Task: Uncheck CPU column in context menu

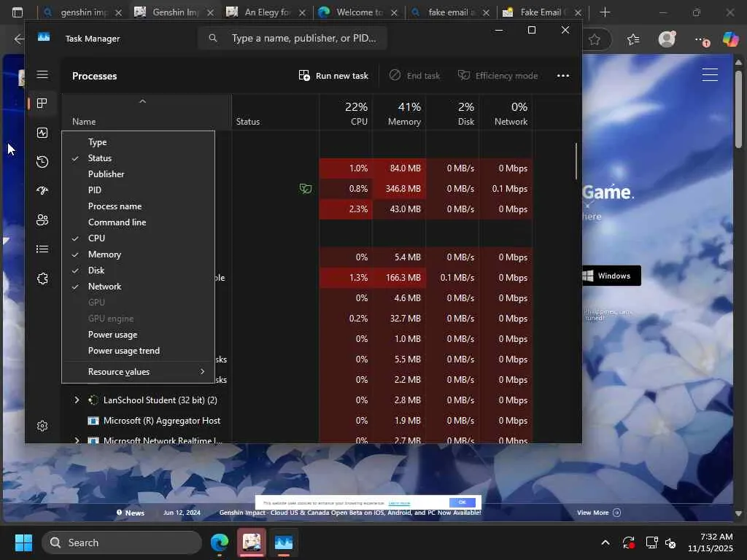Action: tap(138, 238)
